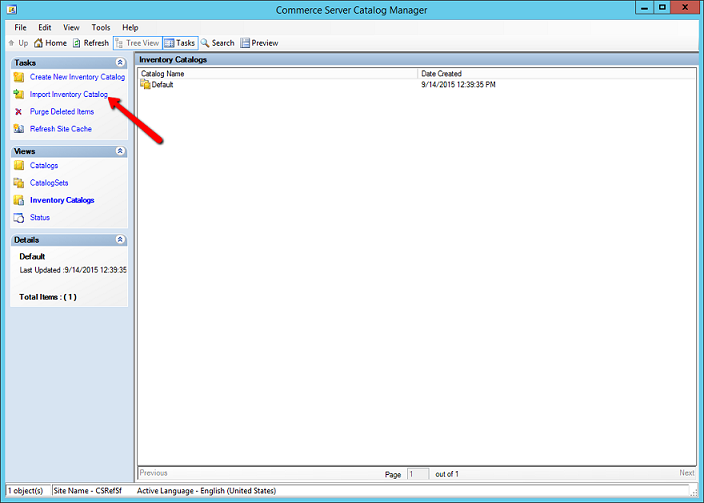This screenshot has width=704, height=503.
Task: Click the Page number input field
Action: pyautogui.click(x=418, y=473)
